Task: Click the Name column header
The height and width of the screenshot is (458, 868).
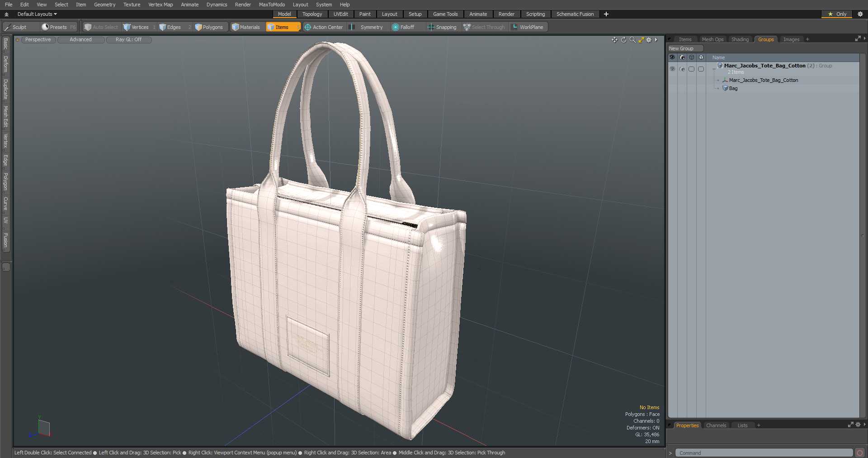Action: click(782, 57)
